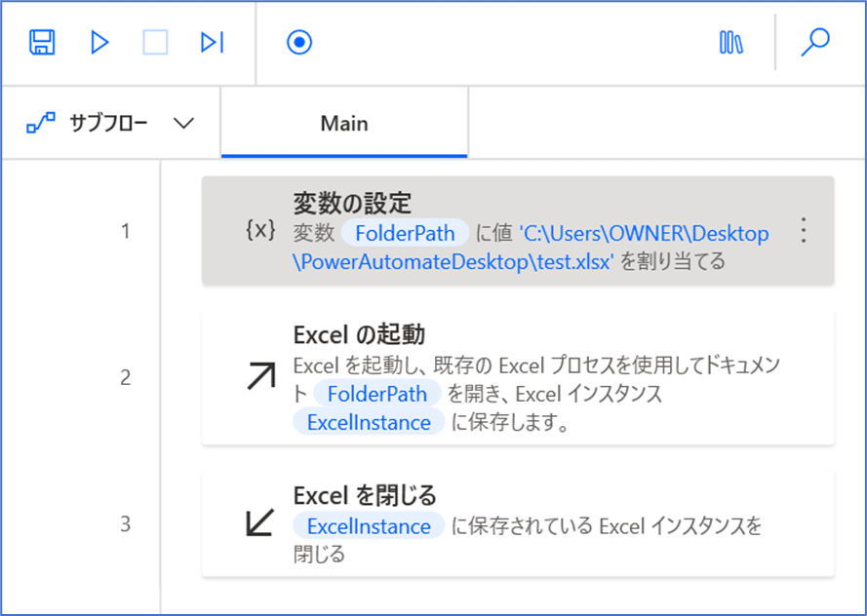The height and width of the screenshot is (616, 867).
Task: Select line number 1 in the gutter
Action: pos(126,231)
